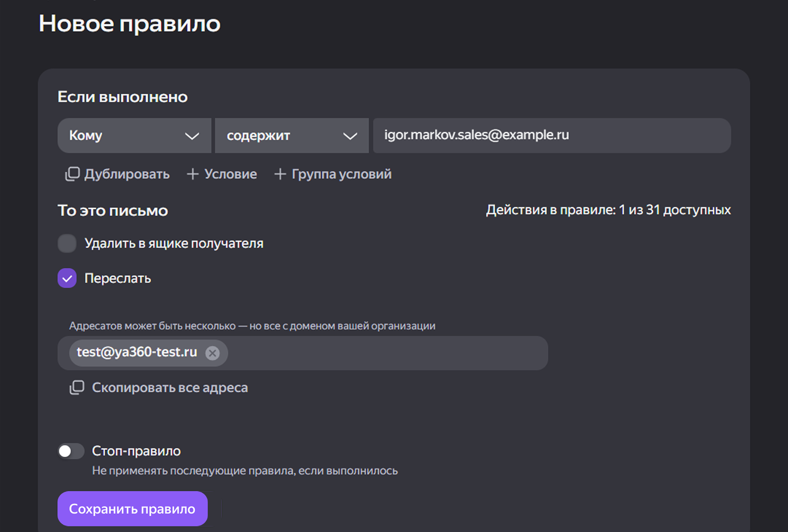The height and width of the screenshot is (532, 788).
Task: Click the 'Сохранить правило' button
Action: (133, 509)
